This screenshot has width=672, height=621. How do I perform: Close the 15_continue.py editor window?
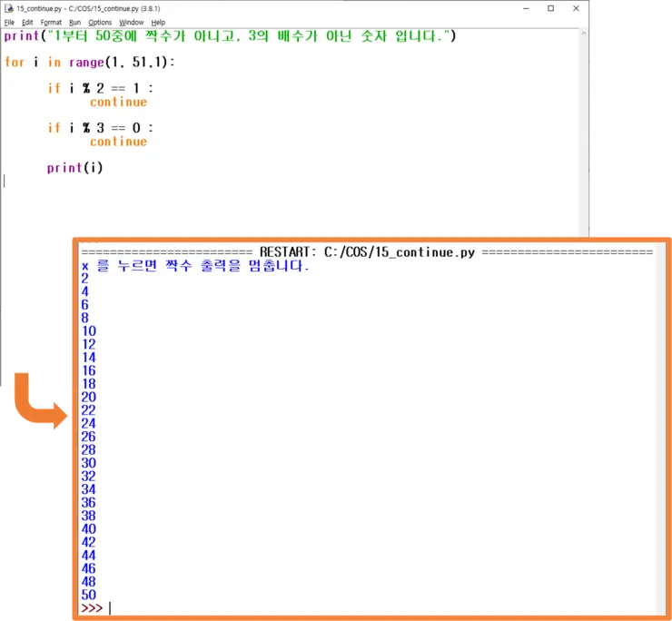(x=576, y=8)
